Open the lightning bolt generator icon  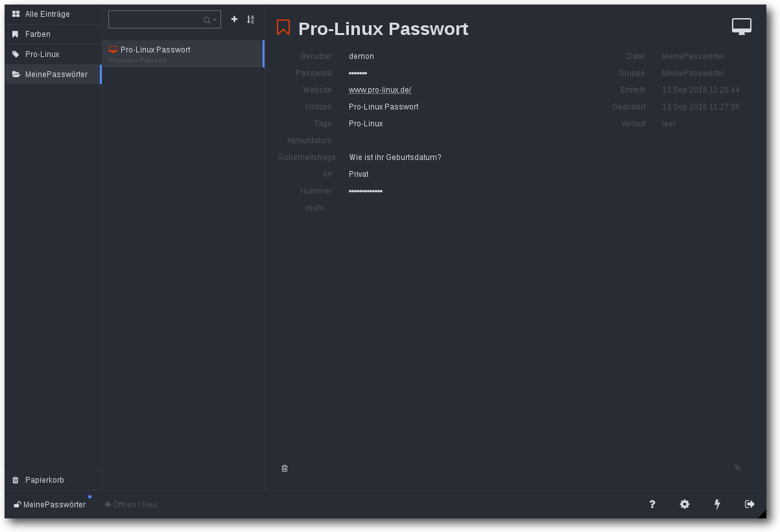pyautogui.click(x=717, y=504)
